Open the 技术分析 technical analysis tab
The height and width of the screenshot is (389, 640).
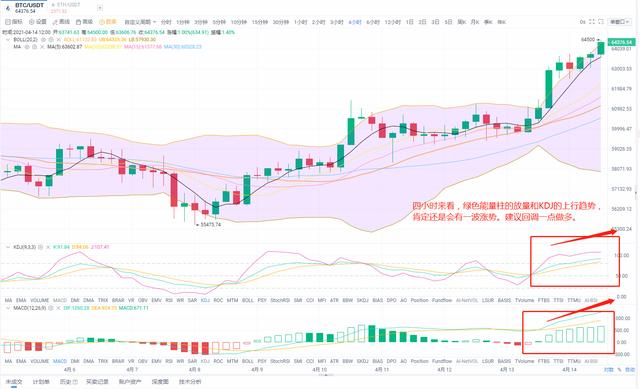[190, 382]
